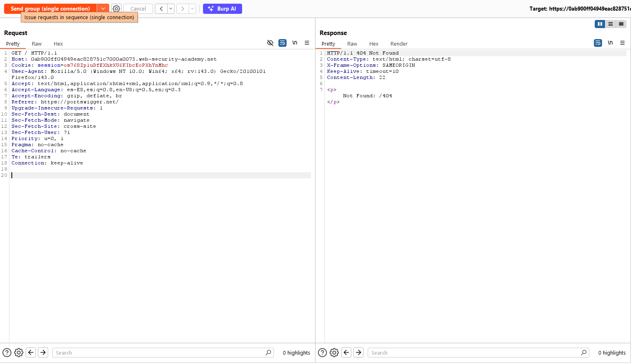Open Response search settings gear icon
This screenshot has width=631, height=364.
tap(334, 353)
